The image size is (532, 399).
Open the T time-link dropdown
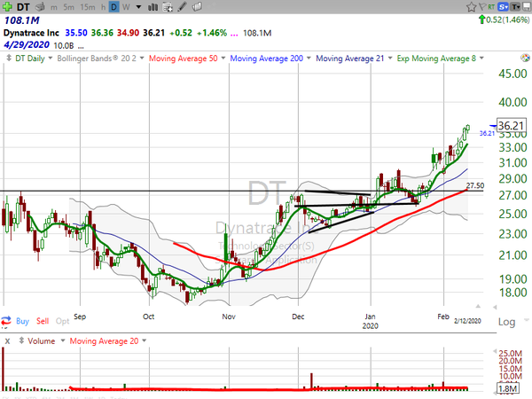click(x=515, y=6)
